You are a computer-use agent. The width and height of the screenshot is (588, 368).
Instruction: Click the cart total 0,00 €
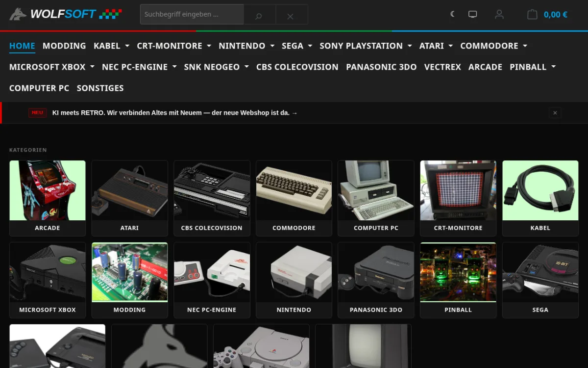556,15
